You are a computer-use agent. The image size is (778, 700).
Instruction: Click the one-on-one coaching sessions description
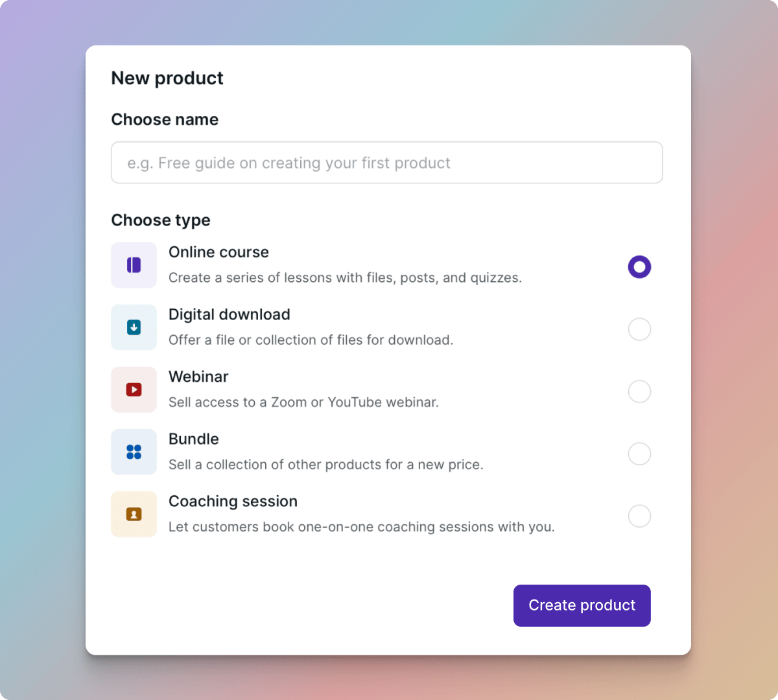pyautogui.click(x=361, y=527)
